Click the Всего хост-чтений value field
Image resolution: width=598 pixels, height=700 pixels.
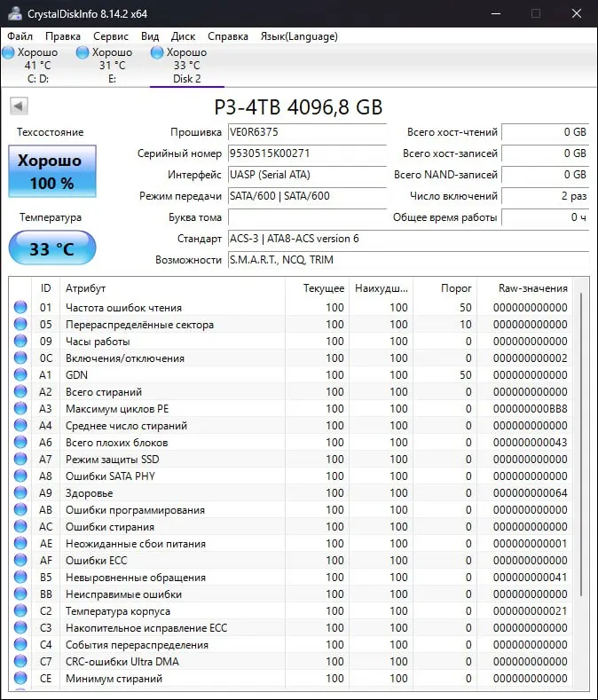[x=546, y=132]
